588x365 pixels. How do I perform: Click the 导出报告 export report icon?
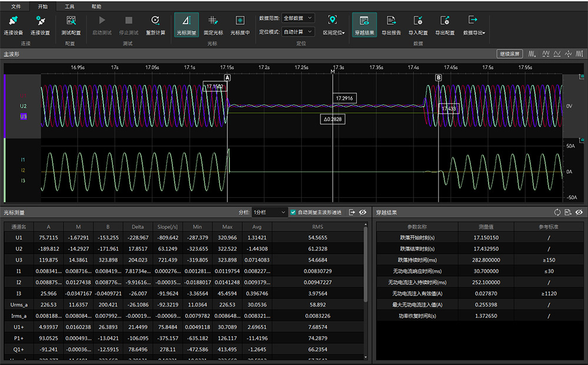[x=391, y=21]
